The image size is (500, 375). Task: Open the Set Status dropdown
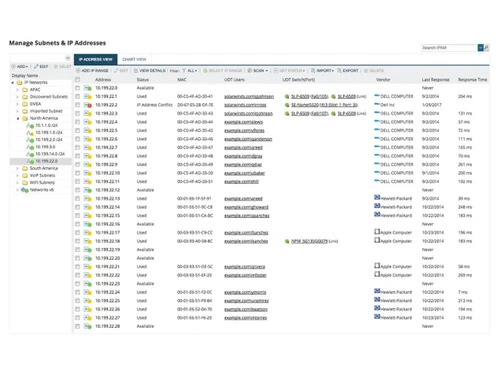coord(289,71)
